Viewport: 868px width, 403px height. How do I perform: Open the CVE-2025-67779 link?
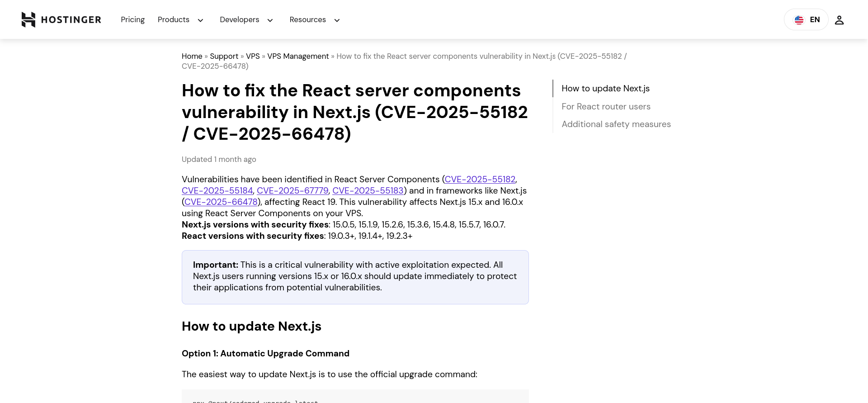click(292, 190)
